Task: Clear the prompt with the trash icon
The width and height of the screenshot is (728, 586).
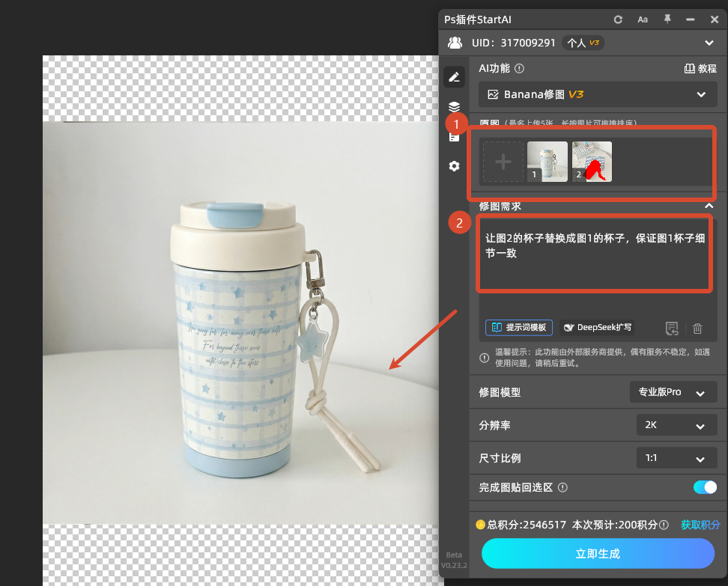Action: point(697,328)
